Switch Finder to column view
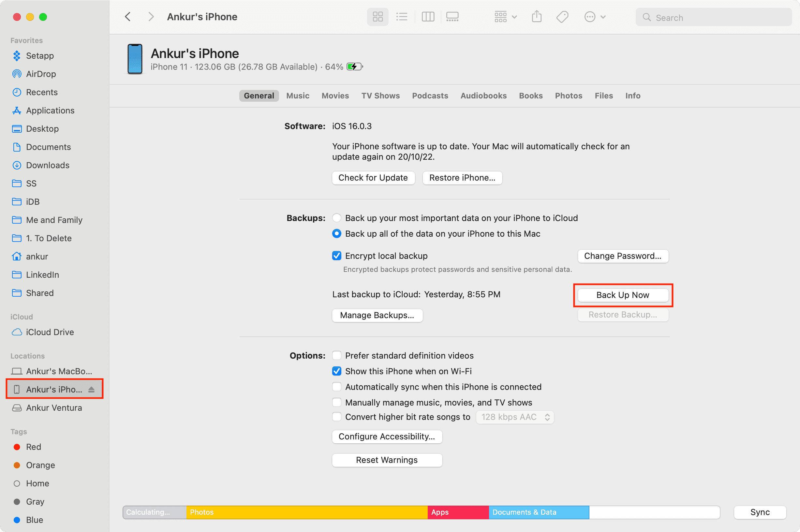The height and width of the screenshot is (532, 800). pyautogui.click(x=428, y=17)
